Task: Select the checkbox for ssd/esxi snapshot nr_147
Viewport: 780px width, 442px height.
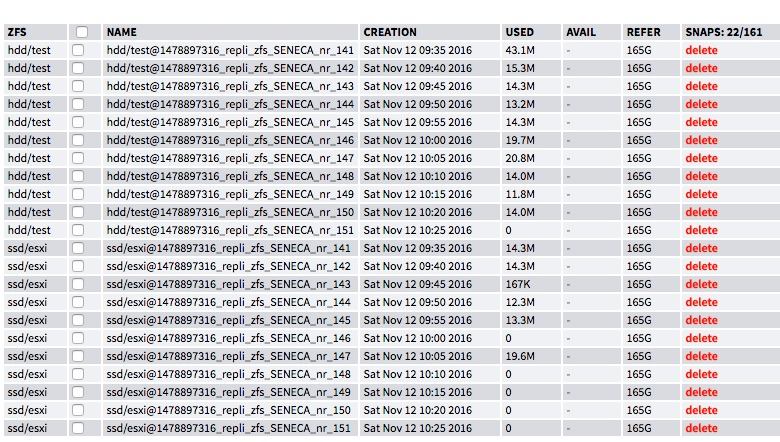Action: pos(78,356)
